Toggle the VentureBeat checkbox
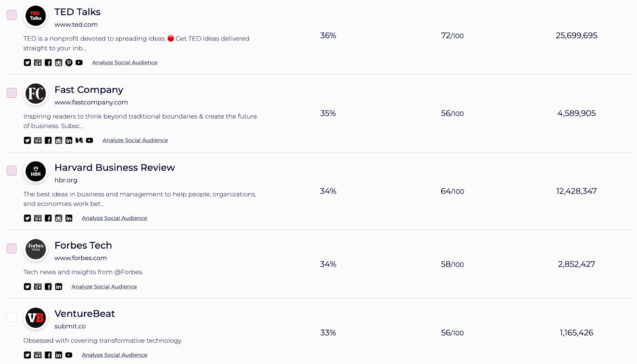This screenshot has height=364, width=637. 12,317
